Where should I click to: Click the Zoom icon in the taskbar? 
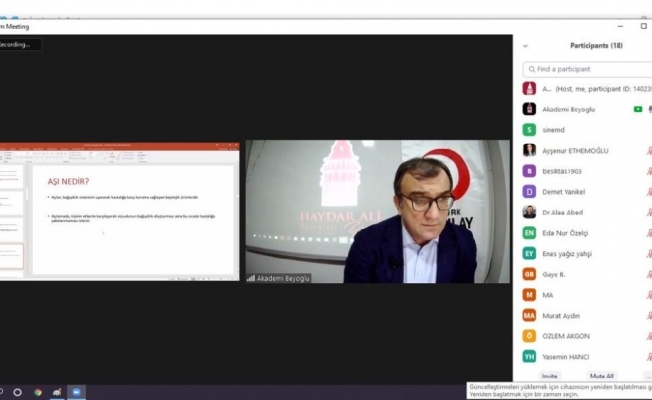point(77,392)
